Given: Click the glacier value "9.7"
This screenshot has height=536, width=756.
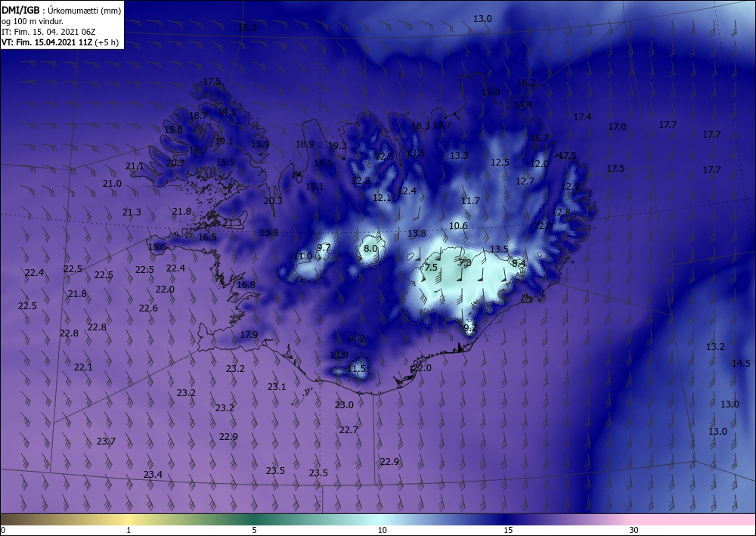Looking at the screenshot, I should [324, 248].
